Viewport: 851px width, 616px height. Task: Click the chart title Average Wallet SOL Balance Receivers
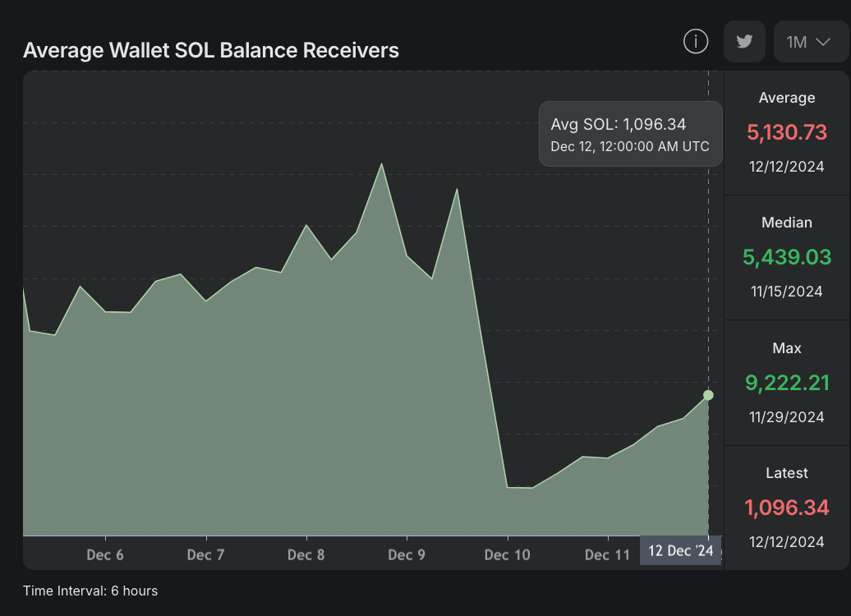[x=211, y=50]
